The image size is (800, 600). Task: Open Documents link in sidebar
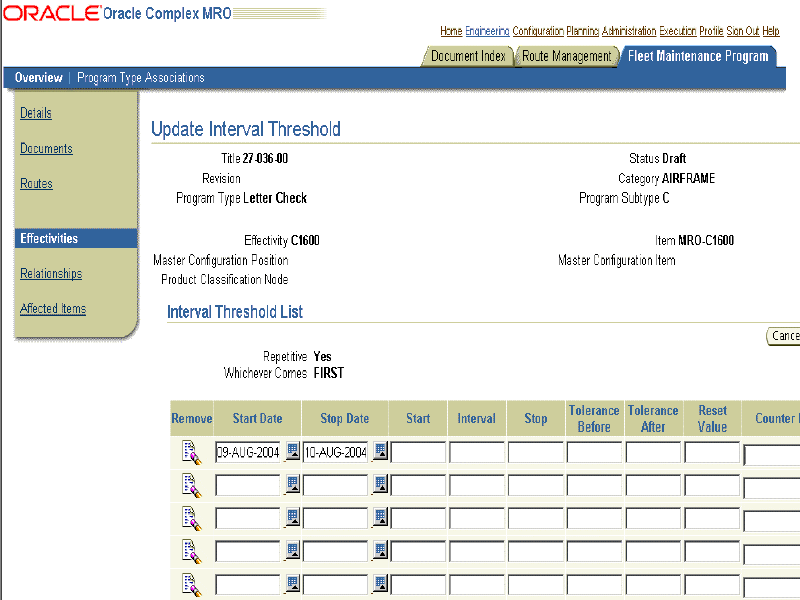[46, 148]
